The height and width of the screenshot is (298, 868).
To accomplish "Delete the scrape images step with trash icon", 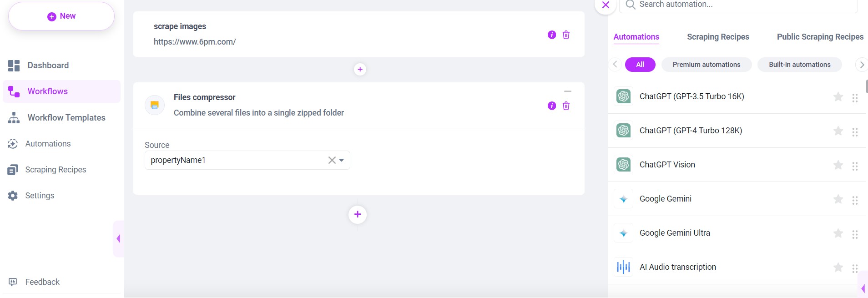I will click(x=566, y=34).
